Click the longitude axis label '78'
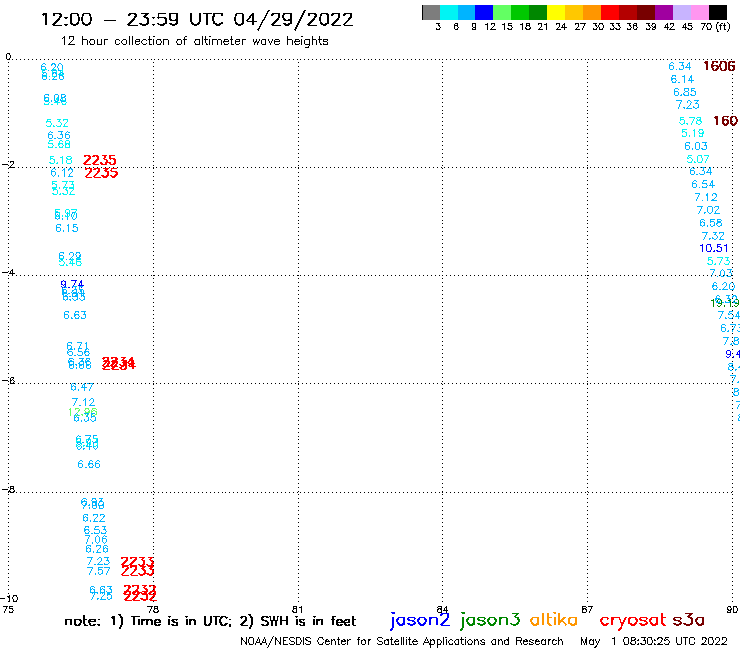The image size is (740, 650). pos(153,609)
